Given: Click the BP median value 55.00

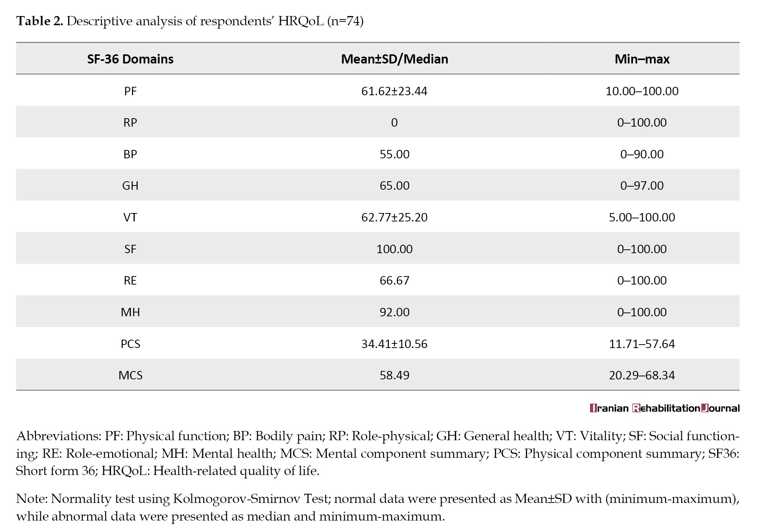Looking at the screenshot, I should [x=395, y=154].
